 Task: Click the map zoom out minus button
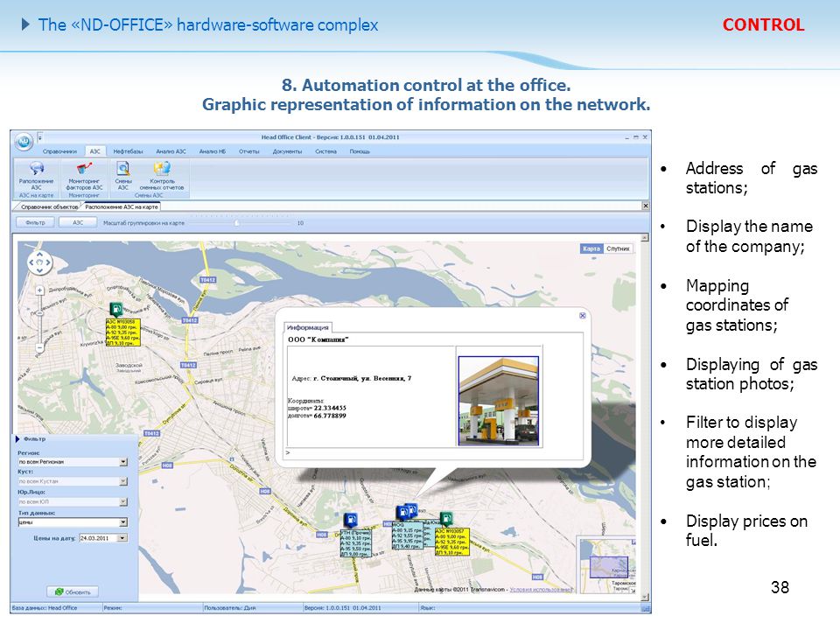pos(39,347)
